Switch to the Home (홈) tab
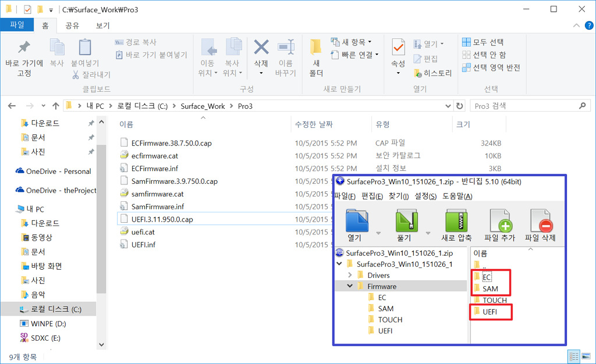This screenshot has width=596, height=364. pyautogui.click(x=45, y=26)
